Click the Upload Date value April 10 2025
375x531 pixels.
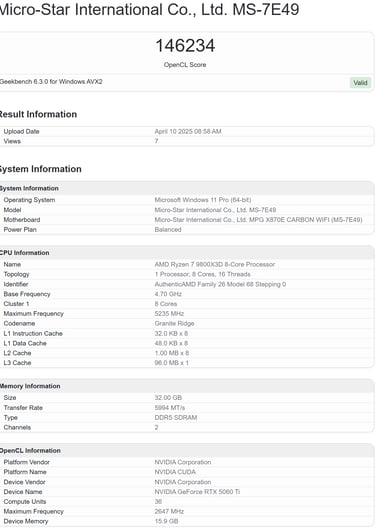tap(188, 131)
